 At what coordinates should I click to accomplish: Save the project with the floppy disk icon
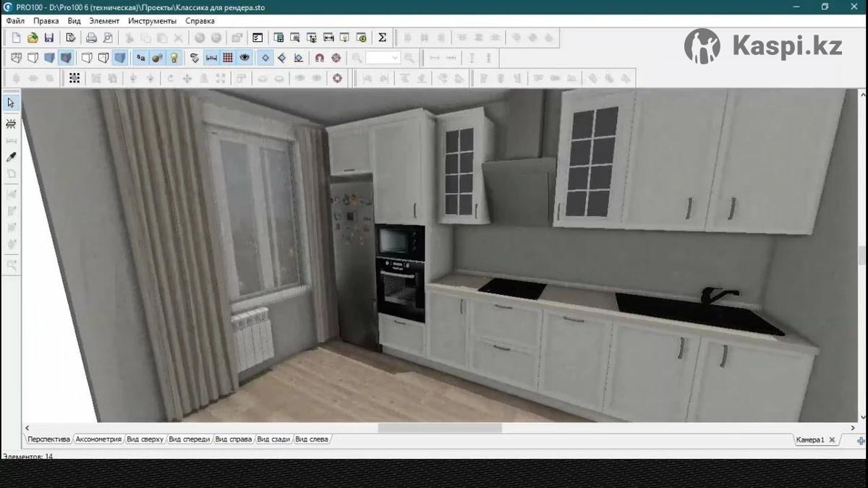(x=49, y=38)
